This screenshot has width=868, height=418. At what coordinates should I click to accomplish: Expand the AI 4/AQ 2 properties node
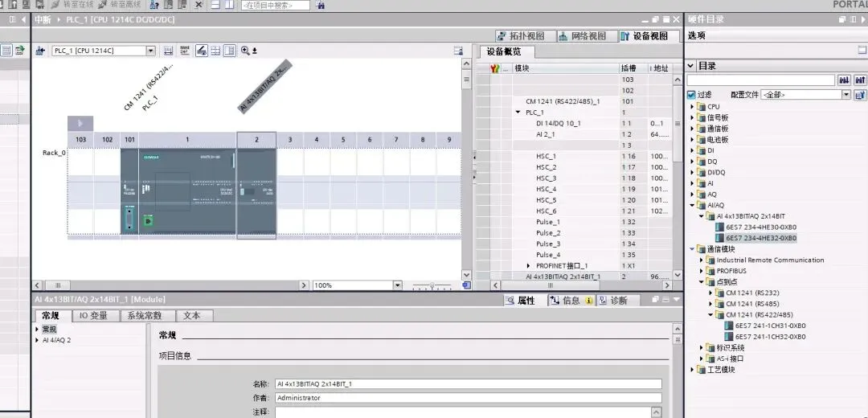tap(37, 340)
